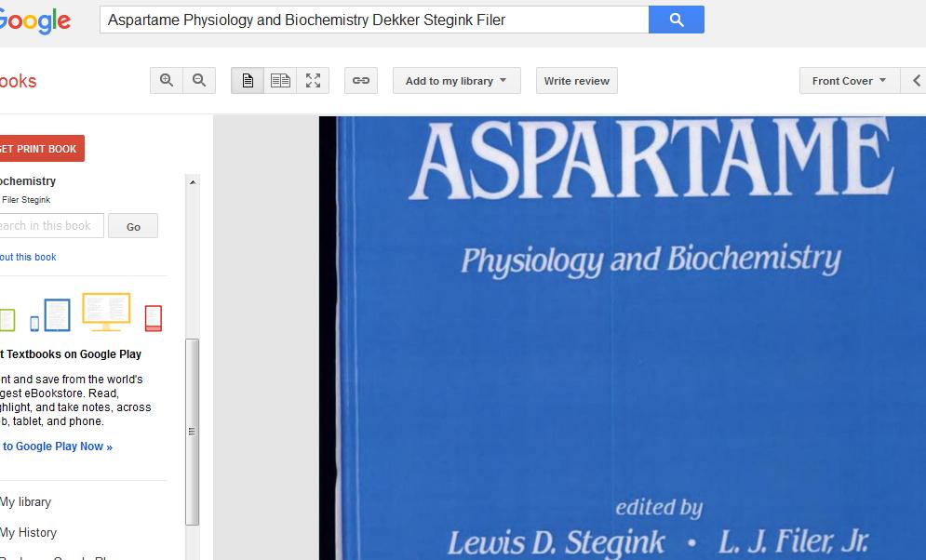Open the Front Cover contents dropdown

[x=850, y=80]
